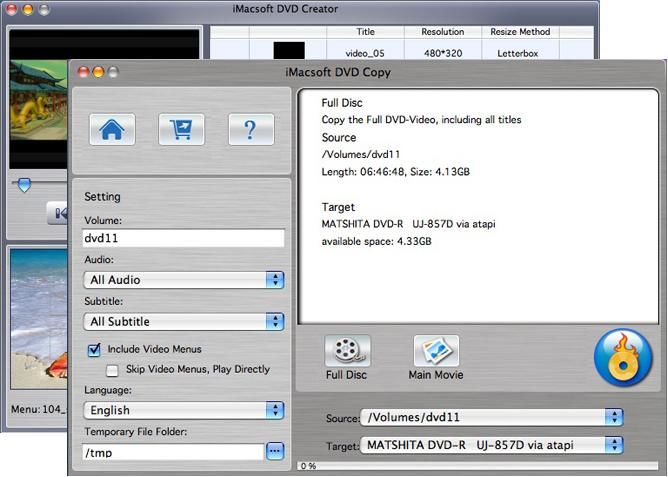
Task: Edit the Volume field containing dvd11
Action: [183, 238]
